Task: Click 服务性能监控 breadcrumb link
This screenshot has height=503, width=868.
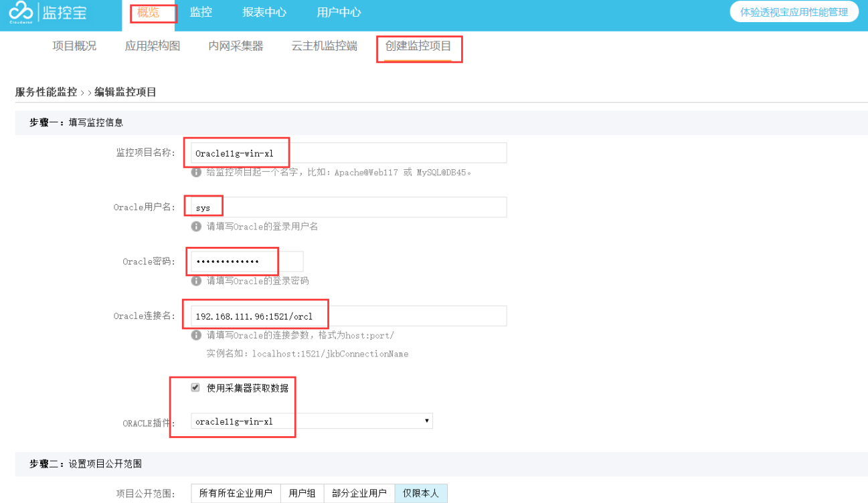Action: (46, 92)
